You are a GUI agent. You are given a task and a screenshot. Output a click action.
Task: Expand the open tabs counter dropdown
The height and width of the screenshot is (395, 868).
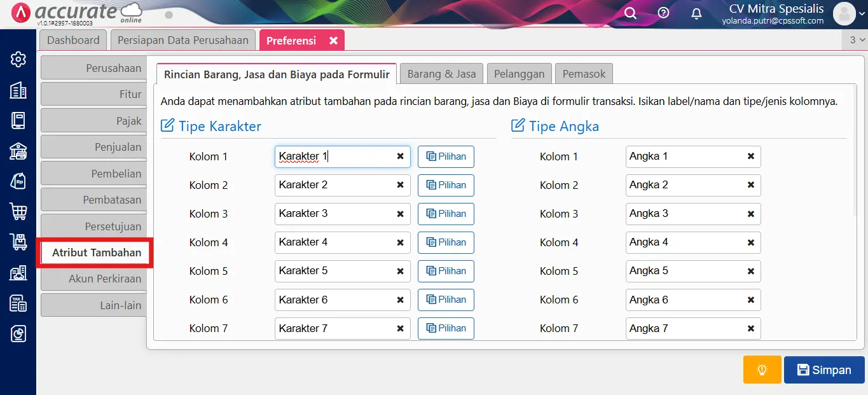tap(857, 39)
